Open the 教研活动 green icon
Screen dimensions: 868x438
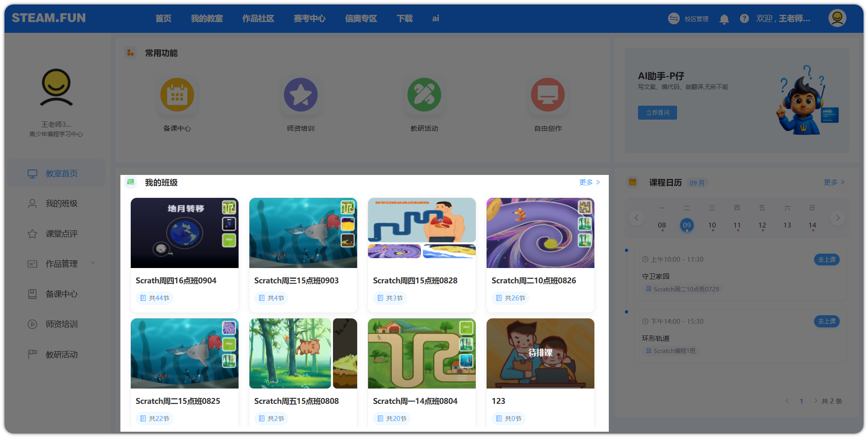(x=424, y=95)
